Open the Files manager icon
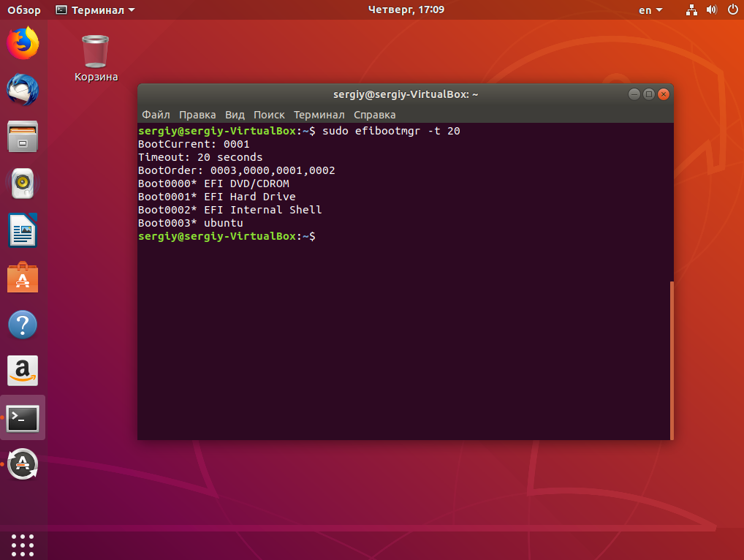Viewport: 744px width, 560px height. (23, 137)
